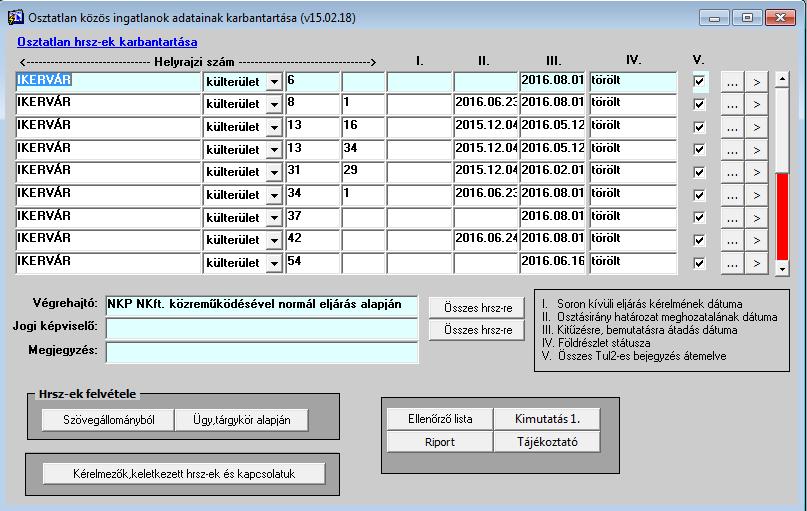Open details button (...) for hrsz 54 row
The width and height of the screenshot is (807, 511).
[732, 263]
